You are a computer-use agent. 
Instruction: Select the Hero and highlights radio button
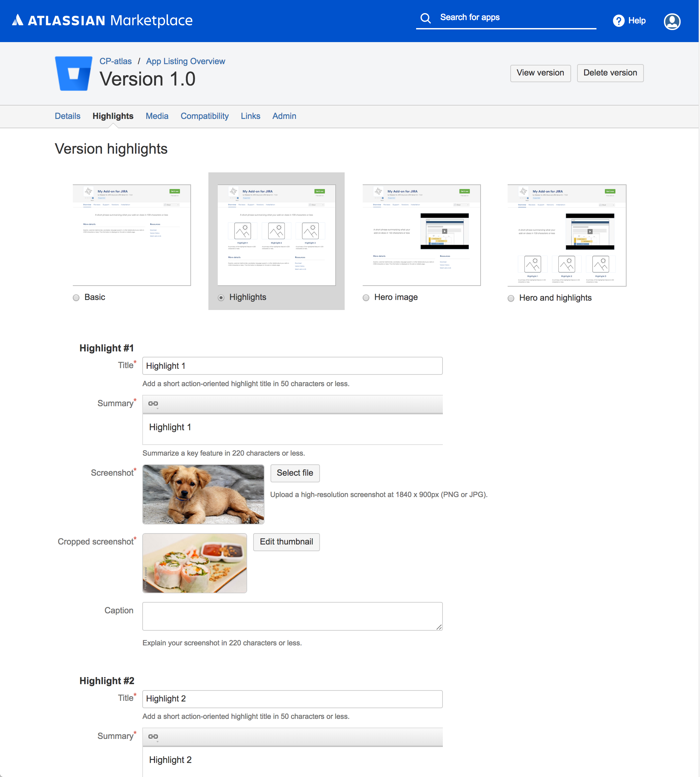pyautogui.click(x=512, y=297)
